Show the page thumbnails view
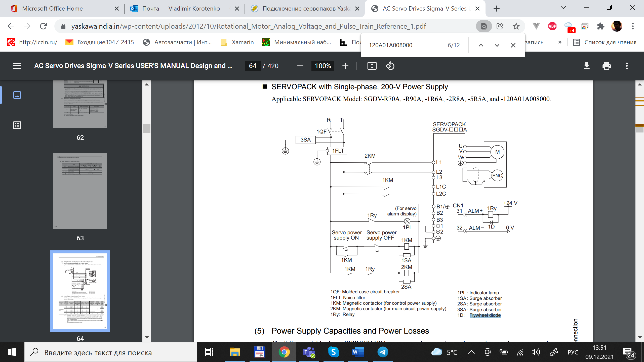The image size is (644, 362). click(x=17, y=95)
